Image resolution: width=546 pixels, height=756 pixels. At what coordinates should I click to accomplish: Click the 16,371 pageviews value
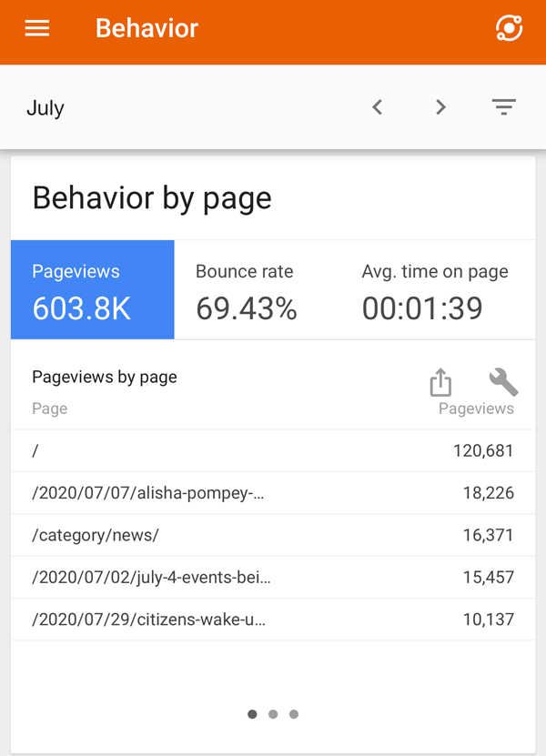(x=488, y=535)
